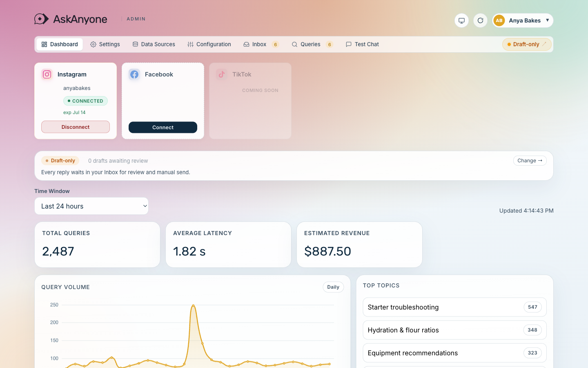Viewport: 588px width, 368px height.
Task: Click the COMING SOON label on TikTok
Action: click(260, 90)
